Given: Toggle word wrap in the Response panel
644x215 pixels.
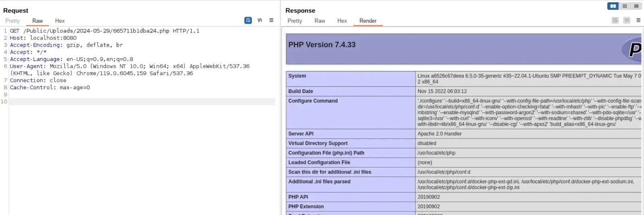Looking at the screenshot, I should pos(615,20).
